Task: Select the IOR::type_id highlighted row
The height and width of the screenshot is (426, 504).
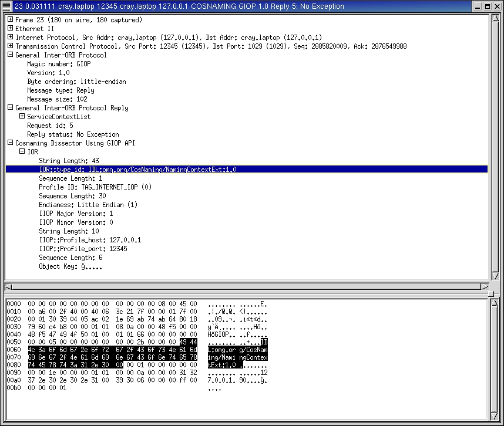Action: point(137,170)
